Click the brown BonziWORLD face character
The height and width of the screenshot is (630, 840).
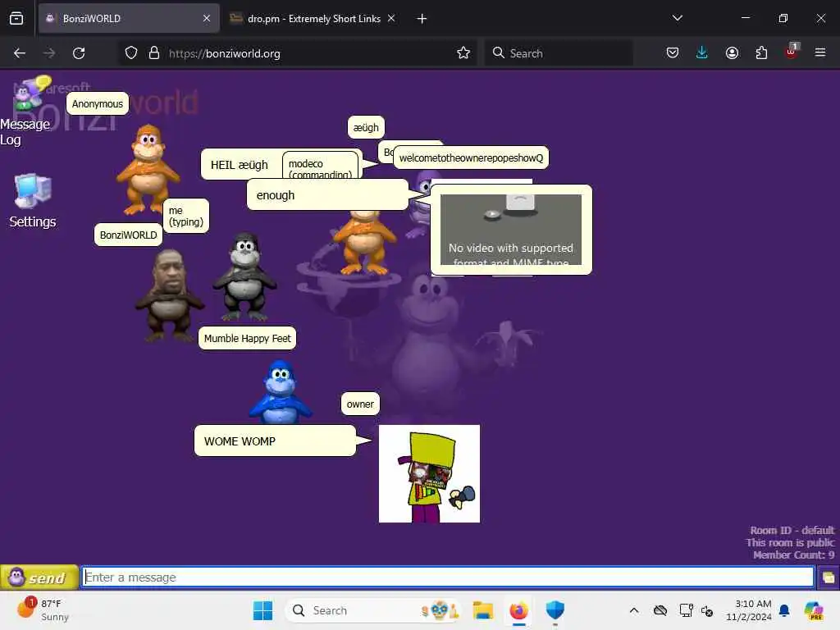(x=169, y=295)
